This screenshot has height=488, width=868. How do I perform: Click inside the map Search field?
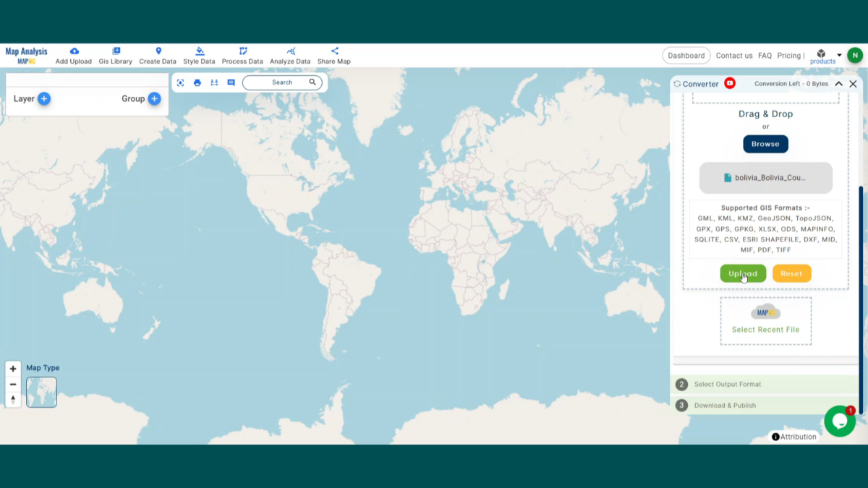(282, 82)
